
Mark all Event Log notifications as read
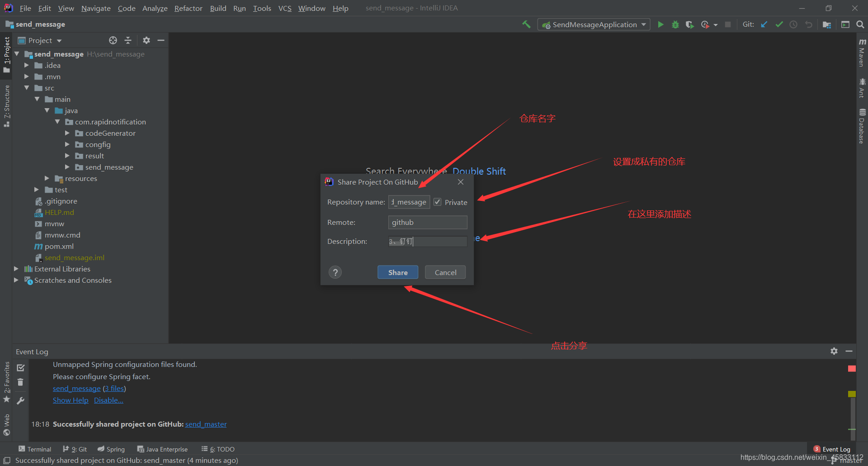[x=20, y=368]
